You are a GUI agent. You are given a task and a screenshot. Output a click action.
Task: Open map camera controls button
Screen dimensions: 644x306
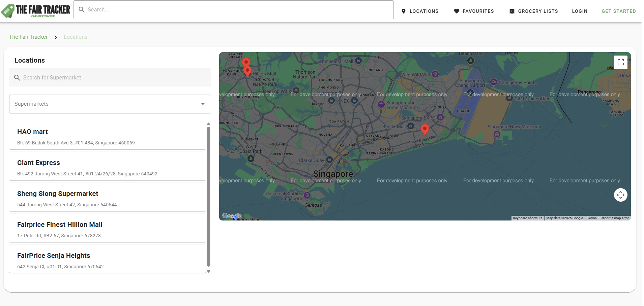coord(621,195)
